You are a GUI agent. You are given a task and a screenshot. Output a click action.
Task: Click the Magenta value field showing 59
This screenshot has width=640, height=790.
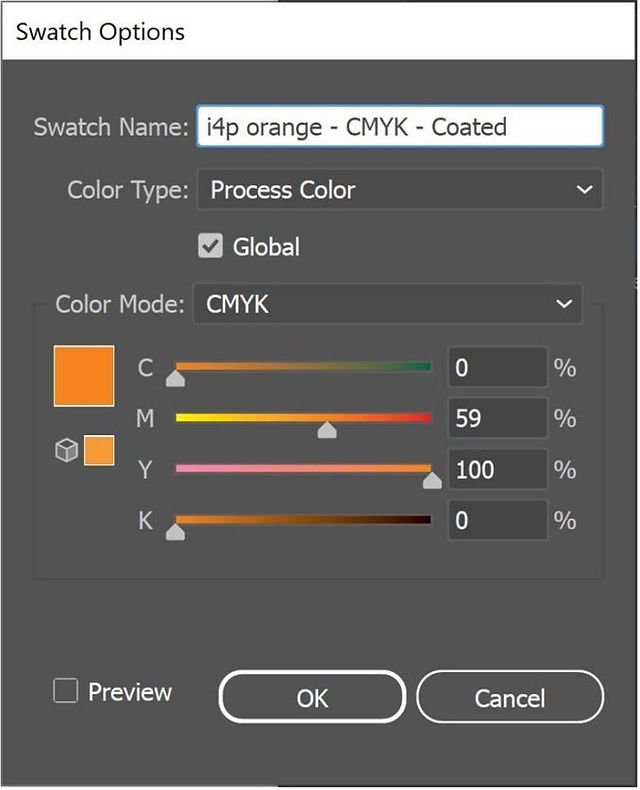tap(498, 418)
